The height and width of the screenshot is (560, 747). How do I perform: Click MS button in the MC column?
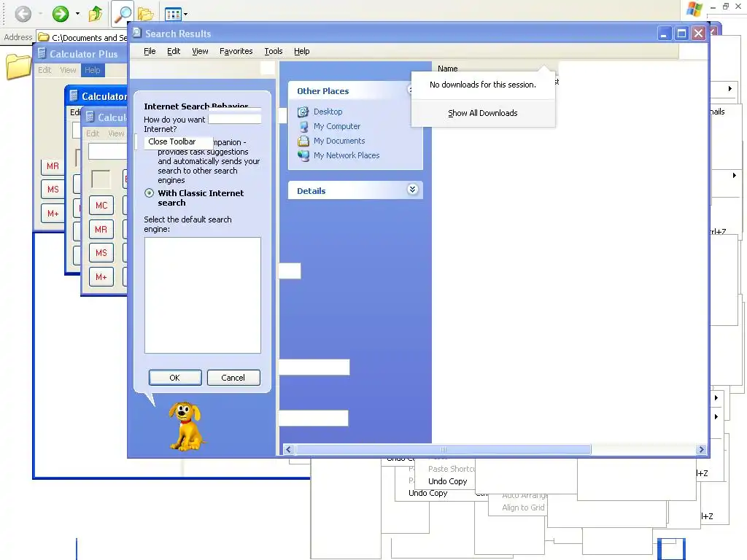tap(101, 253)
